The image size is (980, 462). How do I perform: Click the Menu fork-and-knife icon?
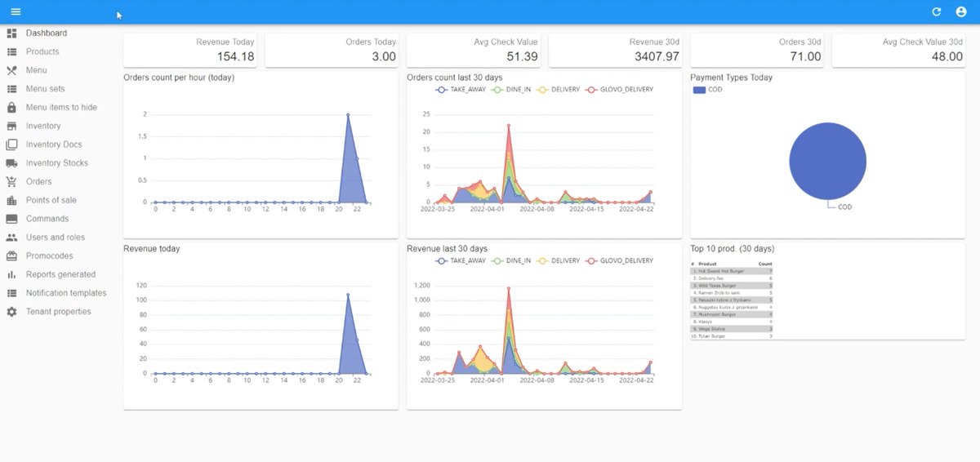coord(11,70)
